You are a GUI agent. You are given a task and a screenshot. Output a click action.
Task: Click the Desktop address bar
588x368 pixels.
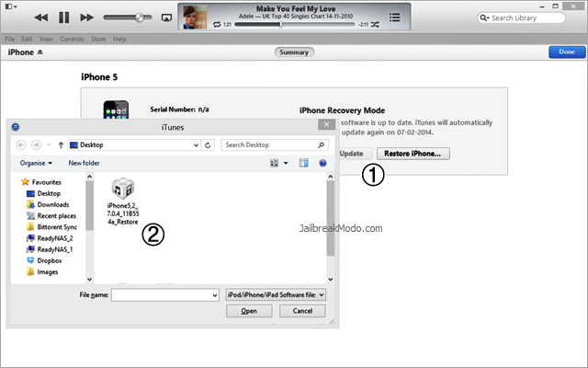135,145
